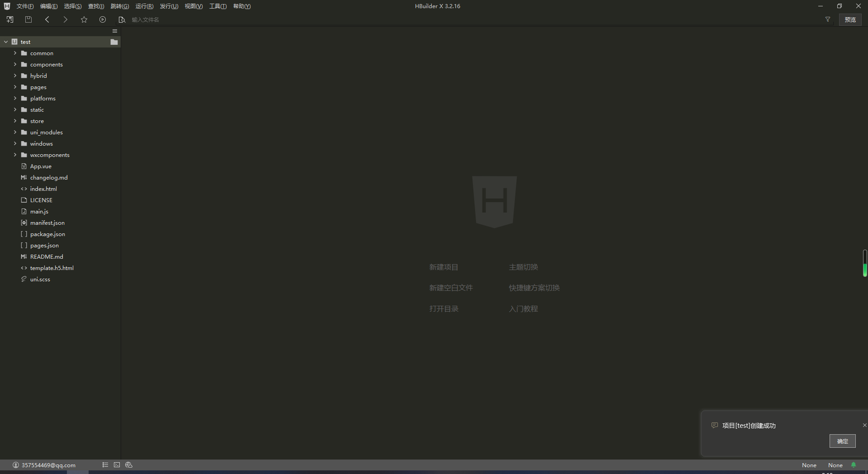Expand the components folder
This screenshot has height=474, width=868.
click(x=15, y=65)
